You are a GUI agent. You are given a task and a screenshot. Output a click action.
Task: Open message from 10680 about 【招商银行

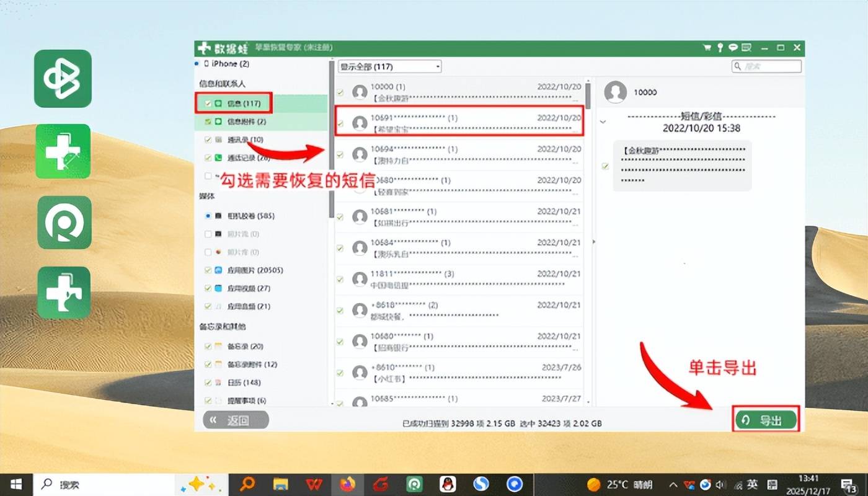click(x=459, y=341)
